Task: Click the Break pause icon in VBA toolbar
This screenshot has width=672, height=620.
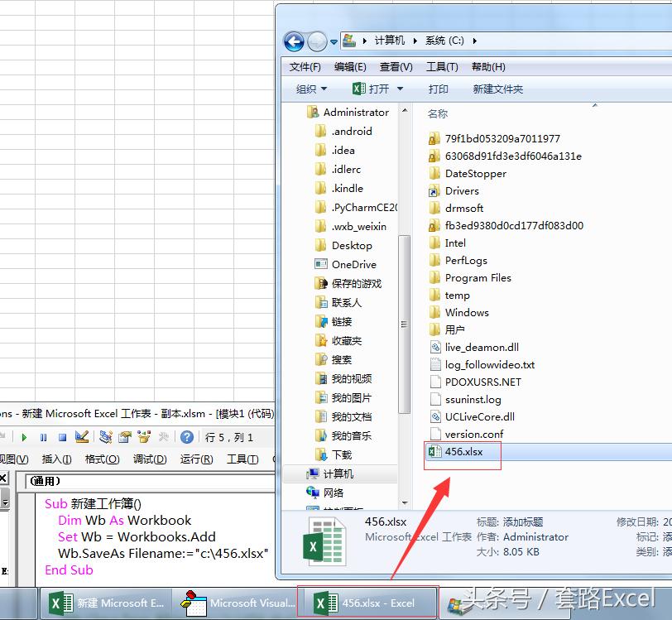Action: click(x=43, y=437)
